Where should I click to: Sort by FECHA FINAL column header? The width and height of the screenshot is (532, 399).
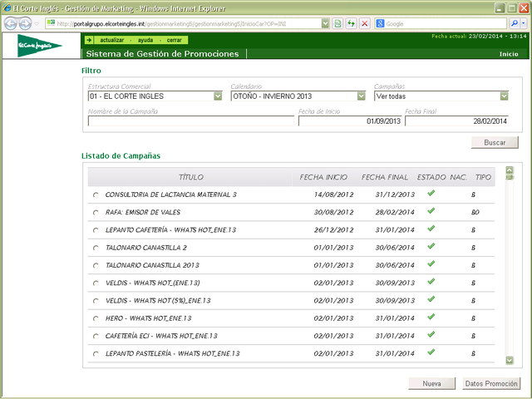[384, 177]
